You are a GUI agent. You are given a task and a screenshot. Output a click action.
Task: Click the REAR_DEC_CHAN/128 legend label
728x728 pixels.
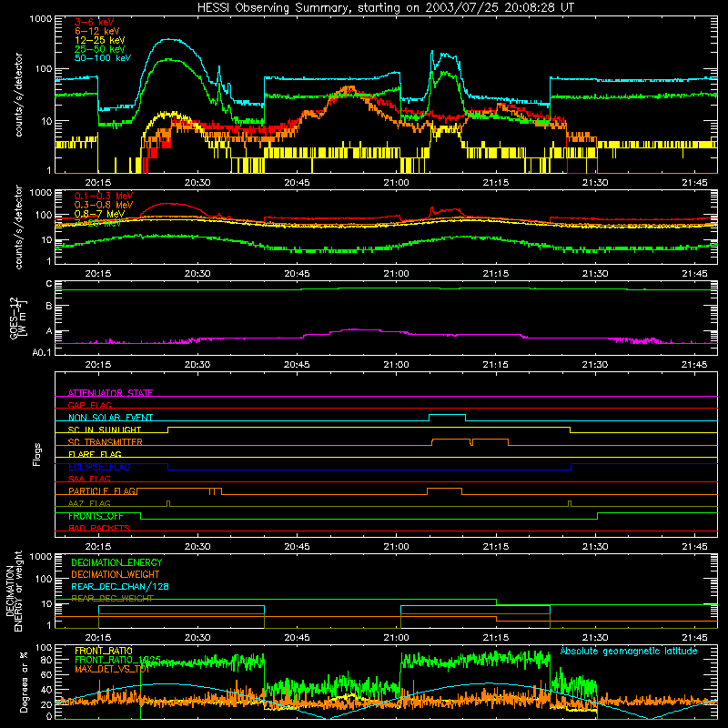[x=120, y=586]
